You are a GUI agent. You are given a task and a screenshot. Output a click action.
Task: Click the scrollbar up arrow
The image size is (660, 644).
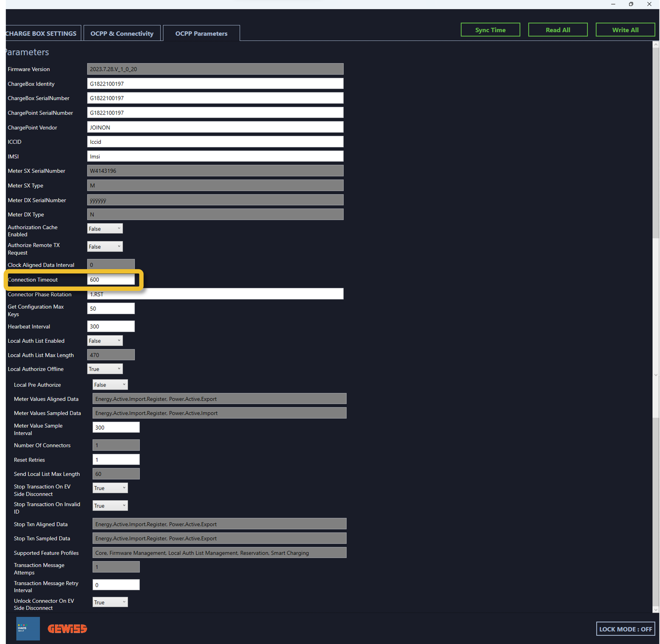(x=656, y=44)
